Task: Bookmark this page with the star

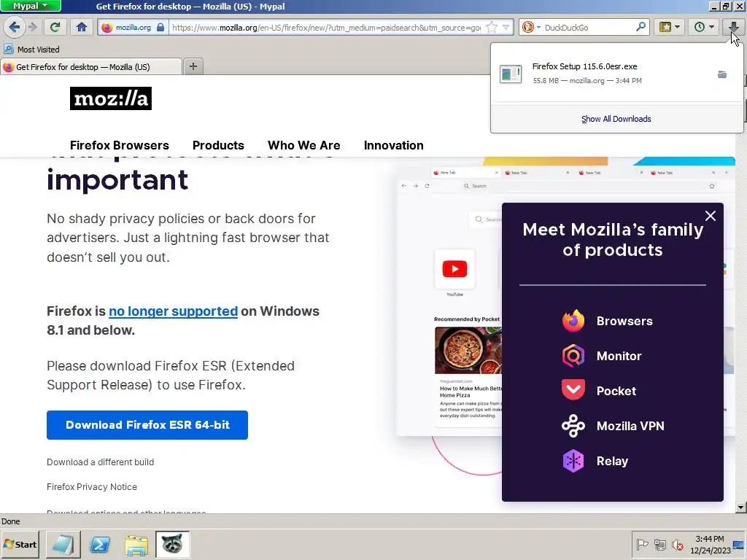Action: pos(491,27)
